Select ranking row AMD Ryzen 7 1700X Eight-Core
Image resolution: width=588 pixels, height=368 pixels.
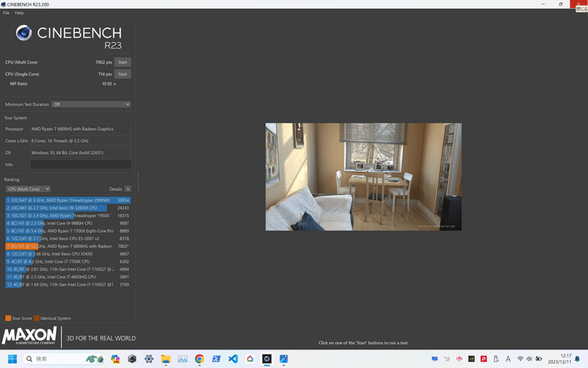coord(68,231)
